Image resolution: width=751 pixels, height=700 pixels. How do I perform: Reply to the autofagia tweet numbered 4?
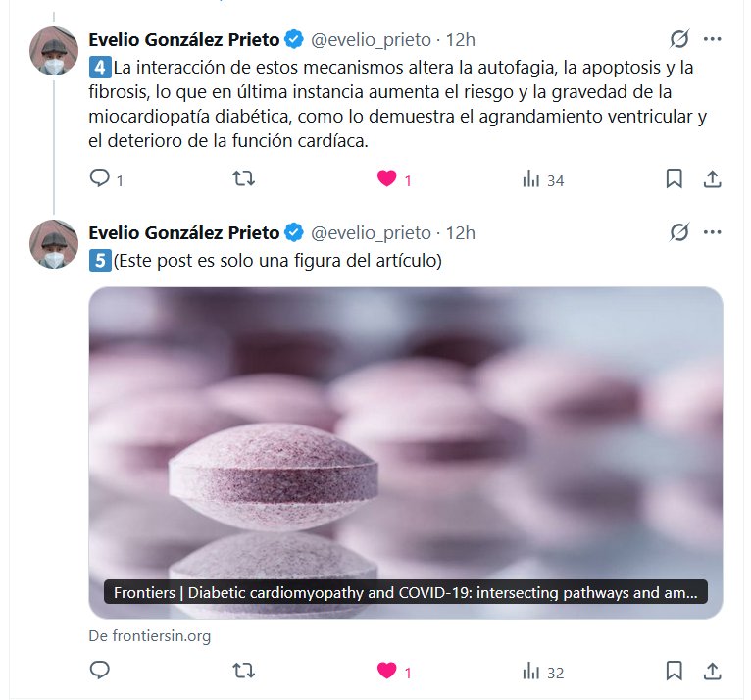pos(100,178)
